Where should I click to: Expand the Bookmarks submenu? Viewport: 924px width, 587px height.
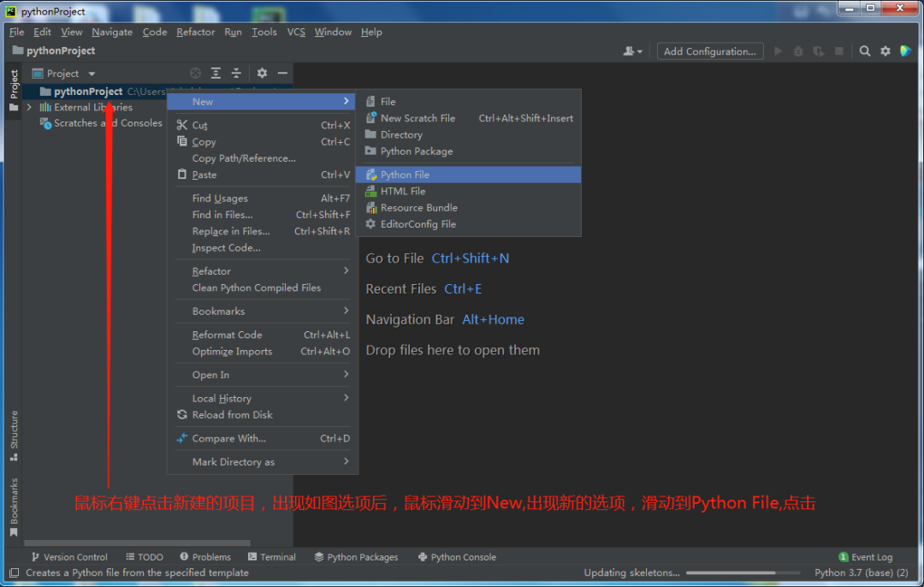coord(261,311)
